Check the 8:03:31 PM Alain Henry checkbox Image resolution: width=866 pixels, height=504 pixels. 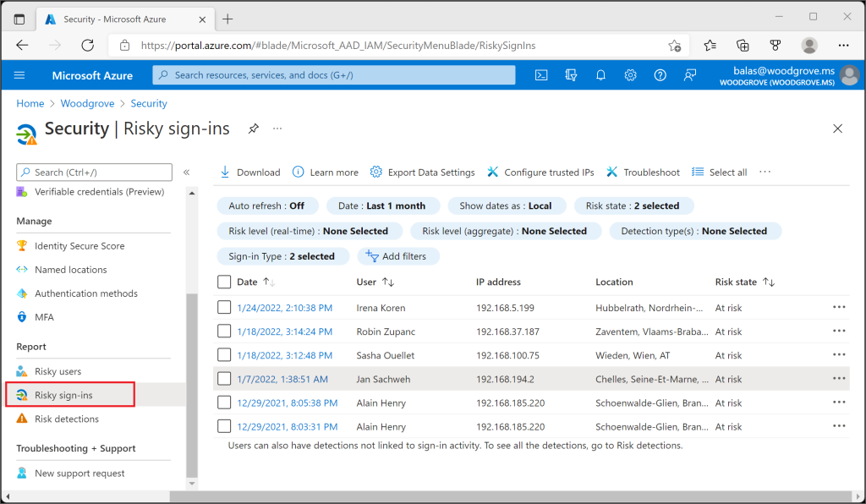(x=223, y=425)
